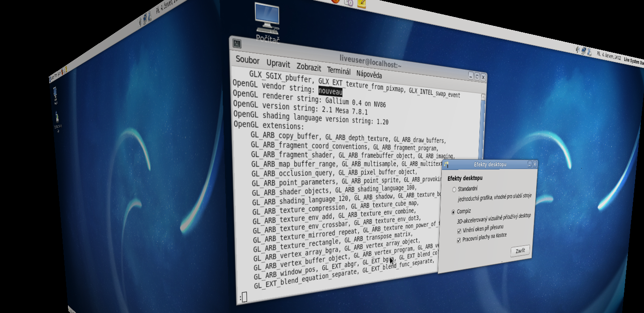Image resolution: width=644 pixels, height=313 pixels.
Task: Close the liveuser@localhost terminal window
Action: tap(483, 77)
